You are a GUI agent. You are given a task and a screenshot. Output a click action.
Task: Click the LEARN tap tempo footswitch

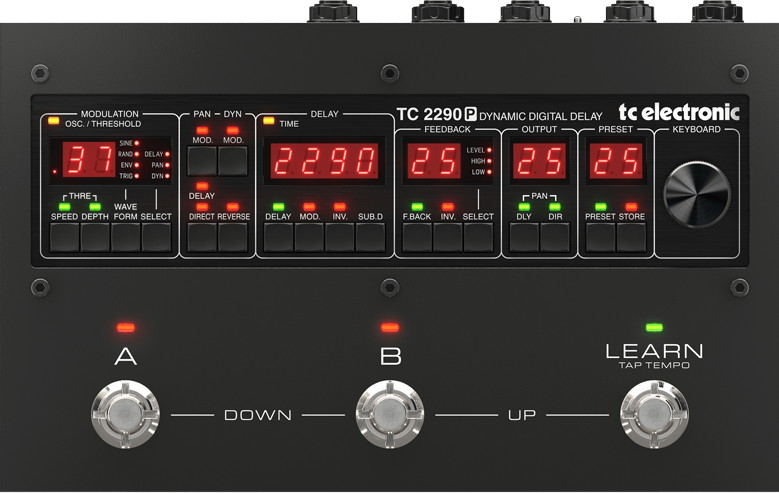[654, 414]
